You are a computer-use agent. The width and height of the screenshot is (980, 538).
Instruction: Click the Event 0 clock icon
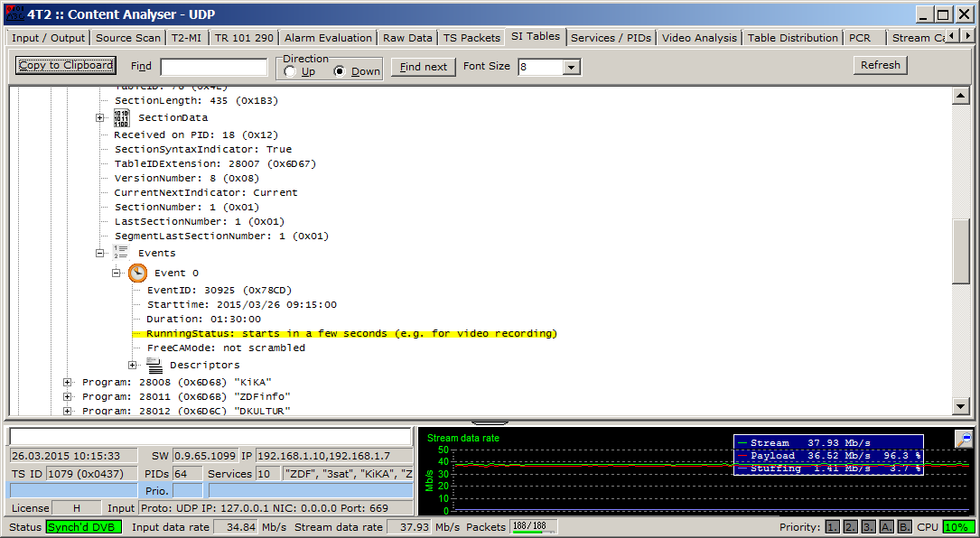click(137, 273)
